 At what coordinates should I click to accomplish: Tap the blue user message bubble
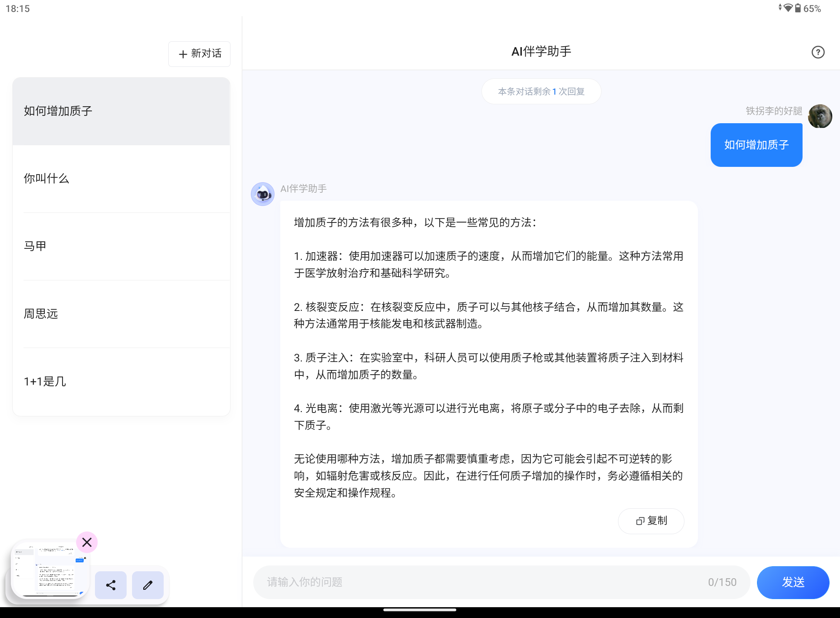(756, 145)
